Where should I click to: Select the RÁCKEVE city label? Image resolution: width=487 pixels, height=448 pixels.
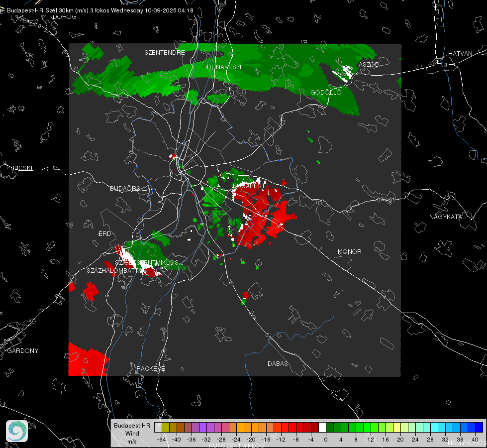tap(151, 368)
